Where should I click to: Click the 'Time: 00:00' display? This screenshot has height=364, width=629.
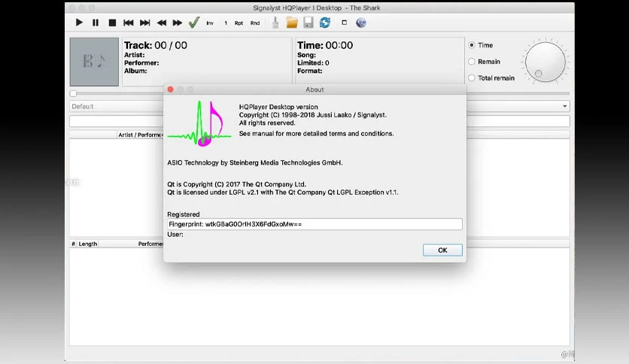pos(325,45)
